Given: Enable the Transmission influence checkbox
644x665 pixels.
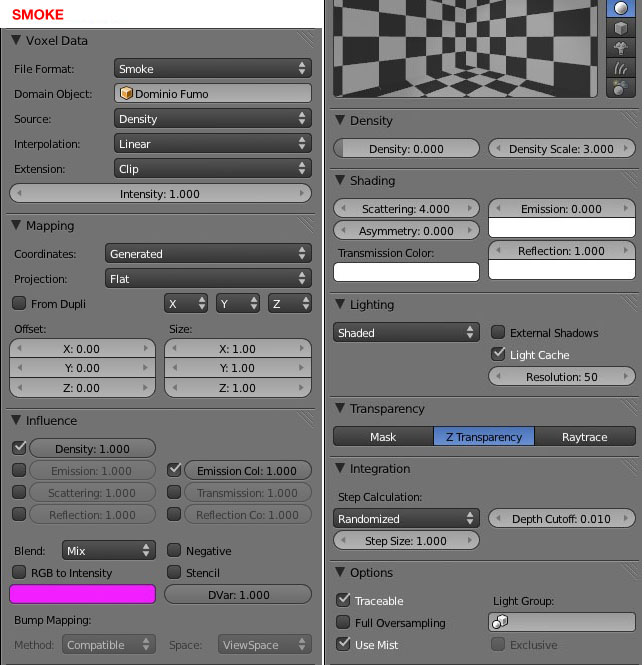Looking at the screenshot, I should pos(174,492).
